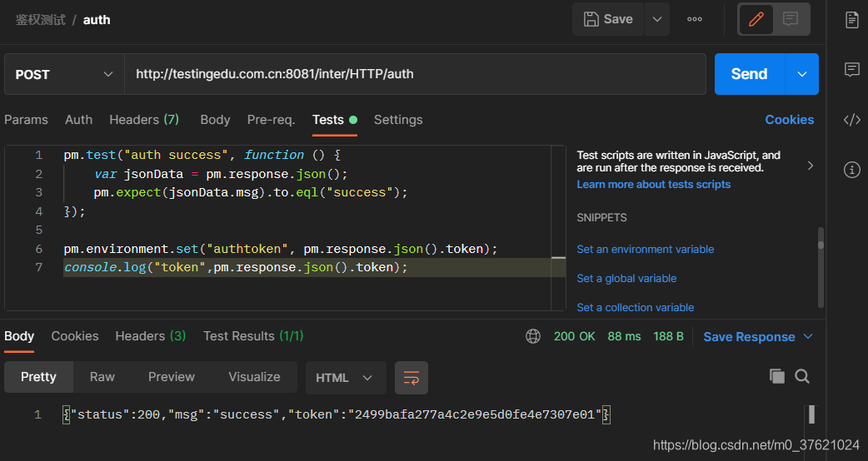Send the request

(x=749, y=74)
